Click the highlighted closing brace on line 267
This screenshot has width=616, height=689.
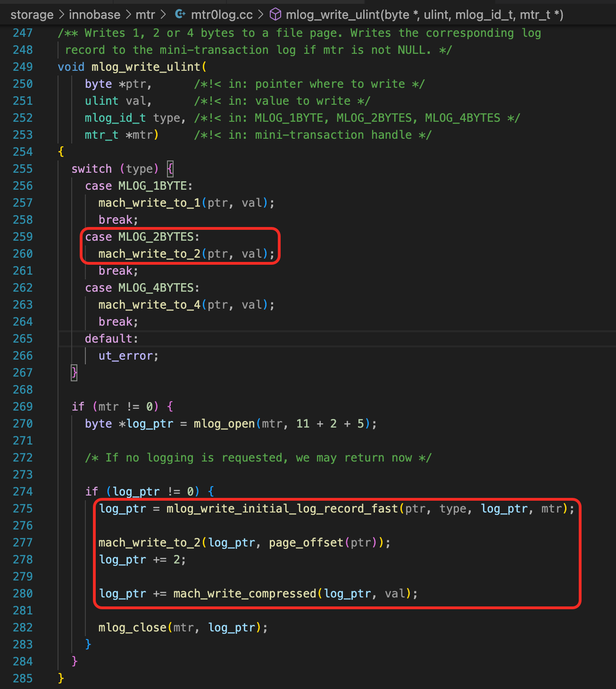[74, 373]
